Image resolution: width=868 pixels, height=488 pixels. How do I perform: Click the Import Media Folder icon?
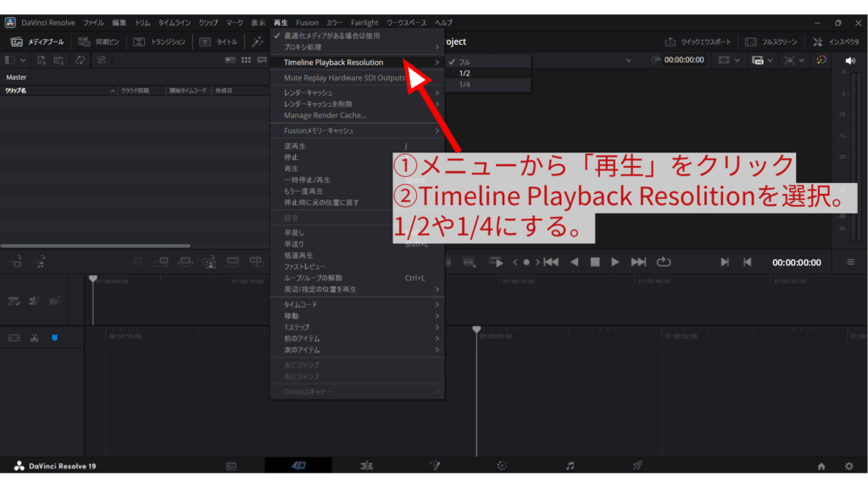point(58,60)
